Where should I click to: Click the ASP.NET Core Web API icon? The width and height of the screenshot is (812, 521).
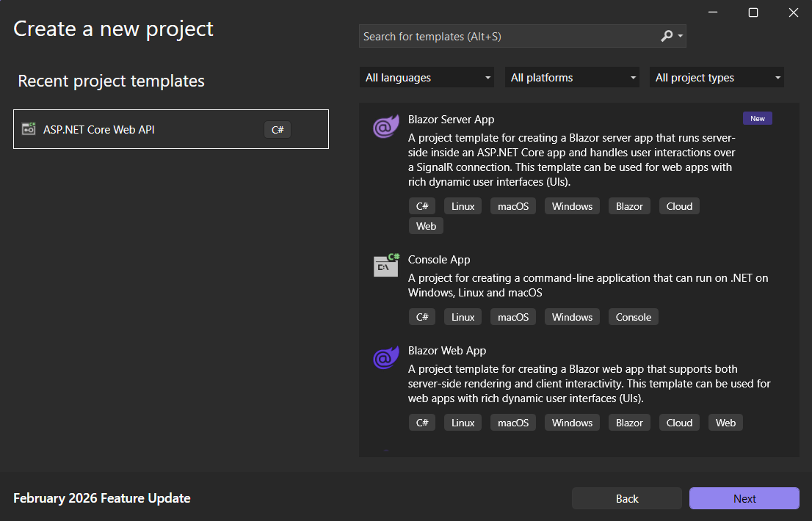click(x=29, y=129)
